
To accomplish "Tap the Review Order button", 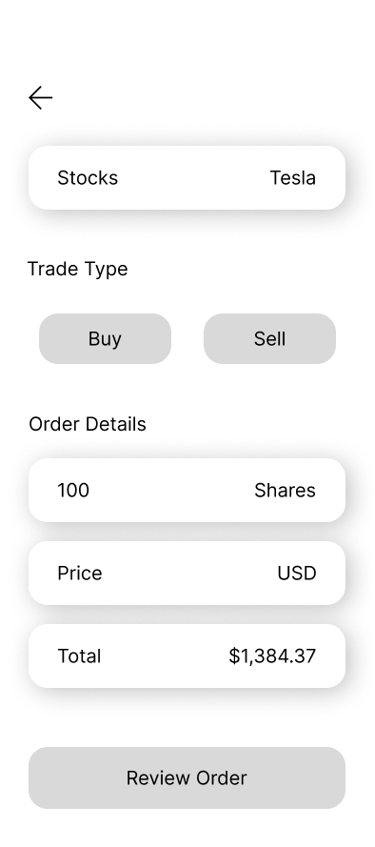I will (x=187, y=778).
